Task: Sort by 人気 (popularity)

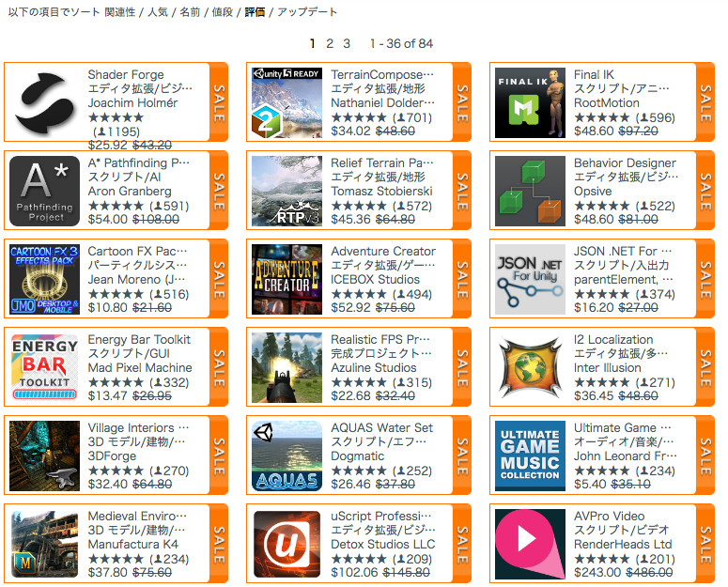Action: [158, 12]
